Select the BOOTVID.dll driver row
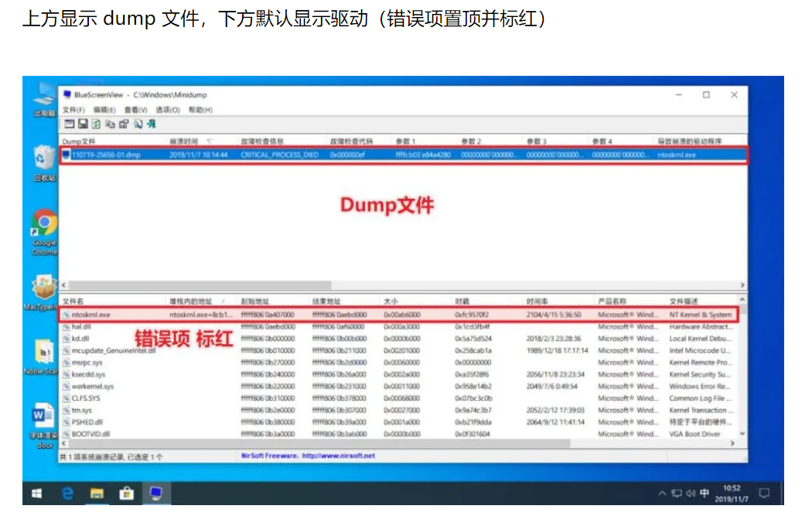Image resolution: width=812 pixels, height=516 pixels. tap(399, 434)
